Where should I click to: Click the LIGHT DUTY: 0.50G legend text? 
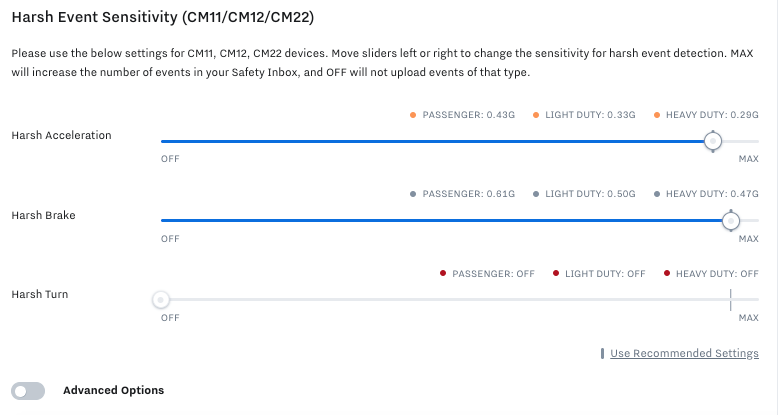click(590, 194)
